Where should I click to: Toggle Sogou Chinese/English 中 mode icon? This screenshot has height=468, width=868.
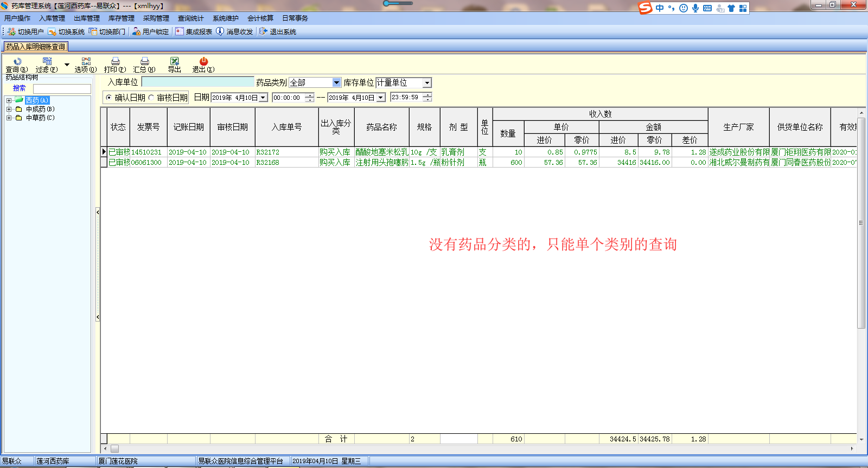click(x=660, y=8)
